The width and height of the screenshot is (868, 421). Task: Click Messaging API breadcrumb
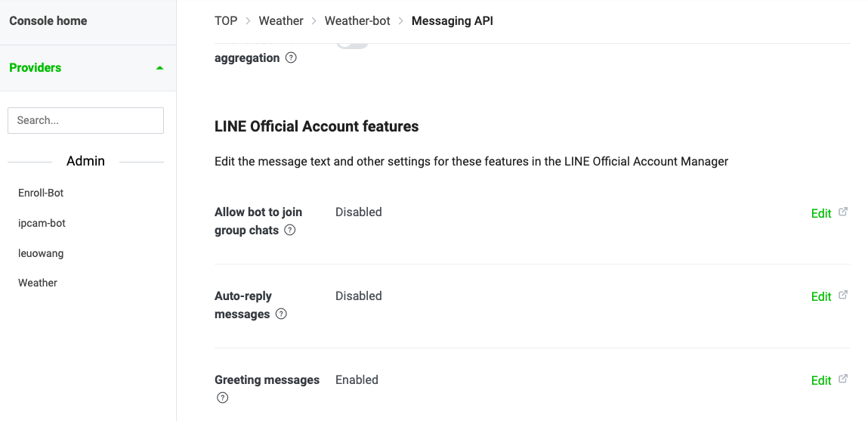click(453, 21)
